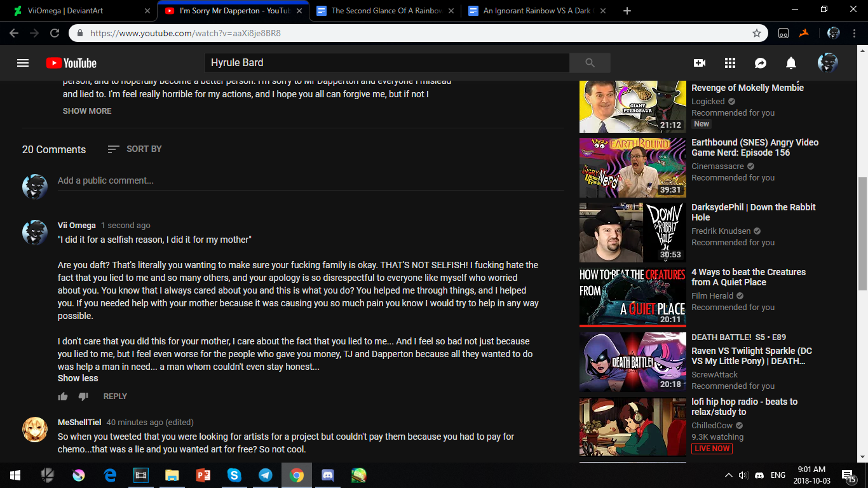Collapse the comment with Show less
868x488 pixels.
tap(78, 378)
